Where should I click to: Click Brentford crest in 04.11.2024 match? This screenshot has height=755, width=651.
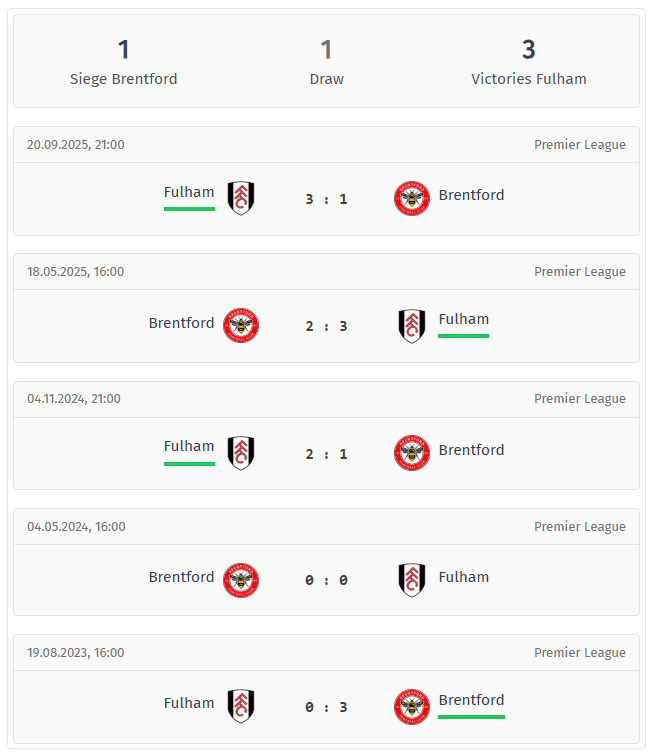point(412,452)
